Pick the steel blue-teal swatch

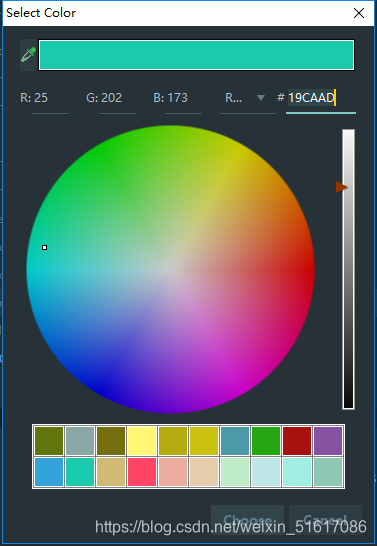click(235, 441)
